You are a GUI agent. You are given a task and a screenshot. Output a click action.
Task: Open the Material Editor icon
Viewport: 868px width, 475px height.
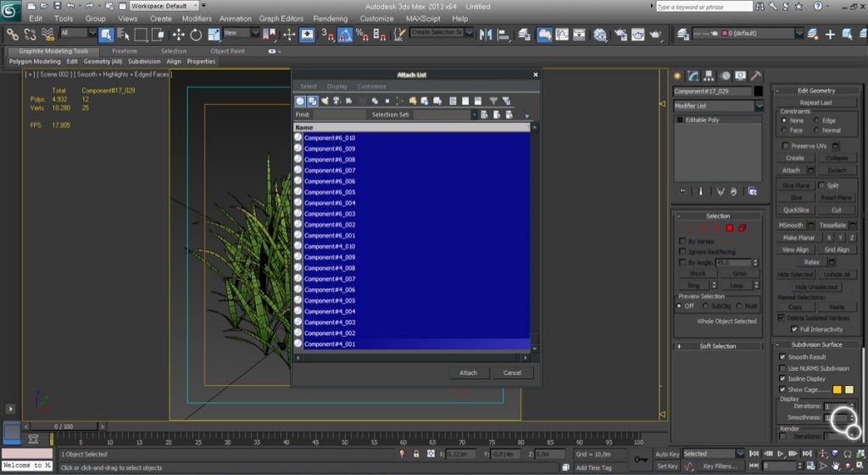[599, 34]
